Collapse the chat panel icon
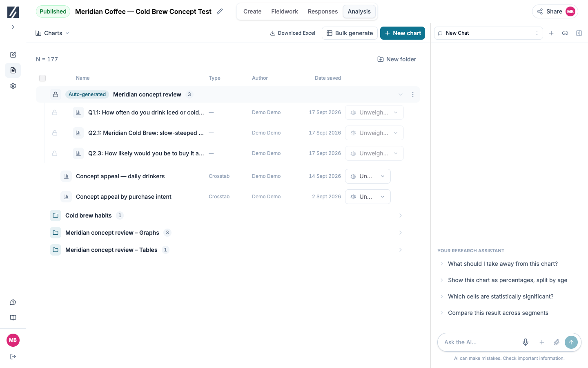 point(579,33)
